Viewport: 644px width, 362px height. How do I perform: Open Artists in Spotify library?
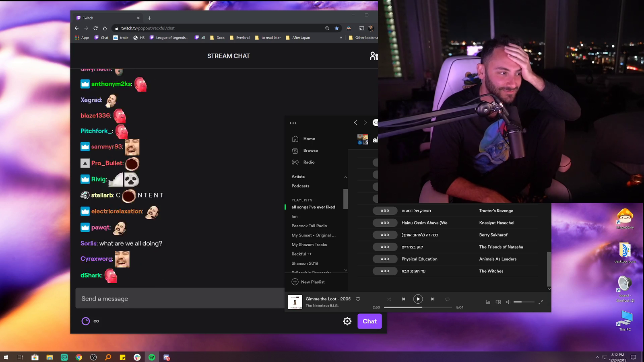tap(298, 177)
